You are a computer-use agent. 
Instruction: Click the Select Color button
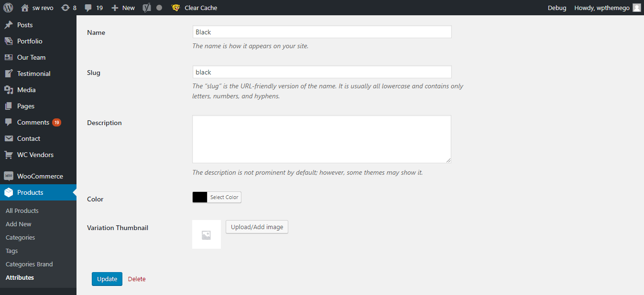[x=224, y=197]
